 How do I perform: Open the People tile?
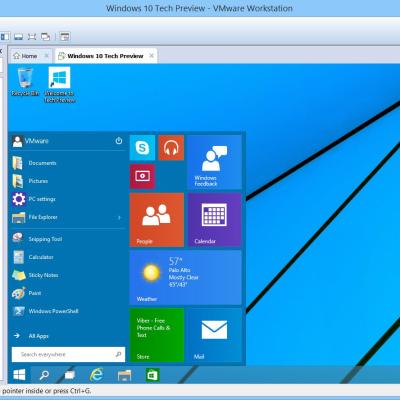tap(157, 220)
